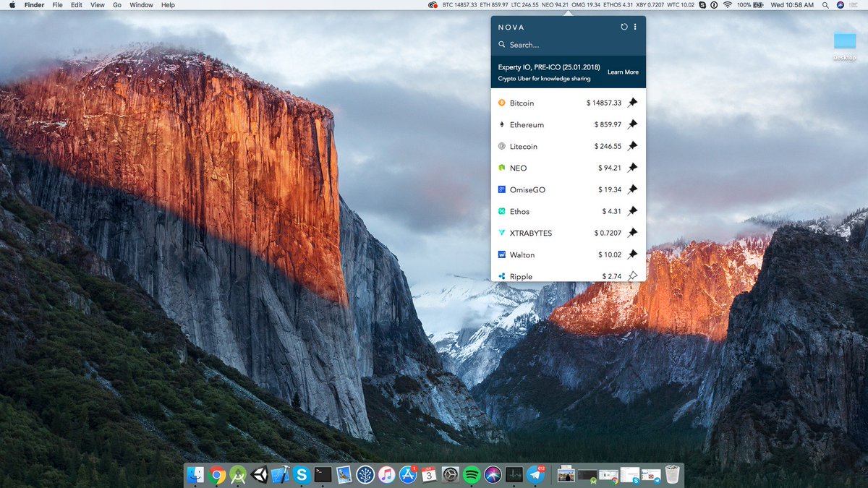Open Spotify from the dock

coord(472,474)
